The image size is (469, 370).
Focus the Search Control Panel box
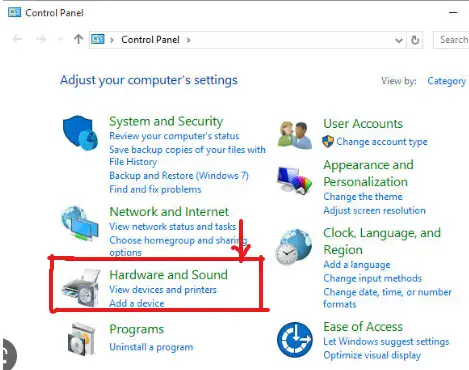point(451,40)
